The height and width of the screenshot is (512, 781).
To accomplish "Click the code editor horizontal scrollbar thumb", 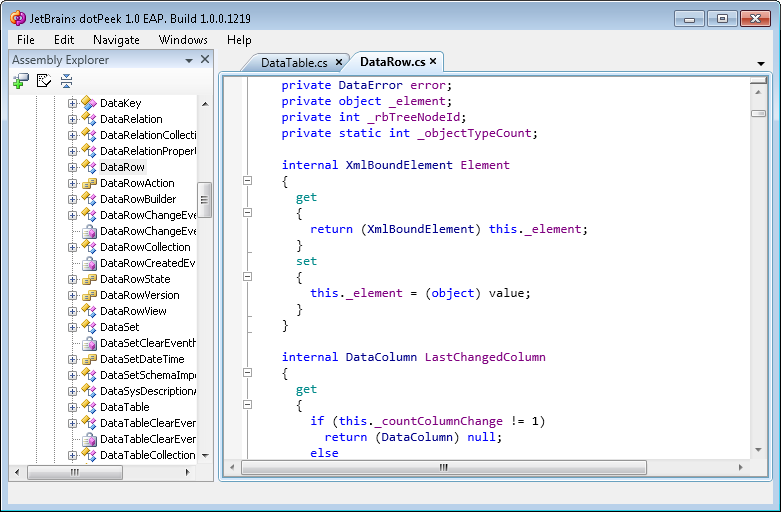I will coord(444,468).
